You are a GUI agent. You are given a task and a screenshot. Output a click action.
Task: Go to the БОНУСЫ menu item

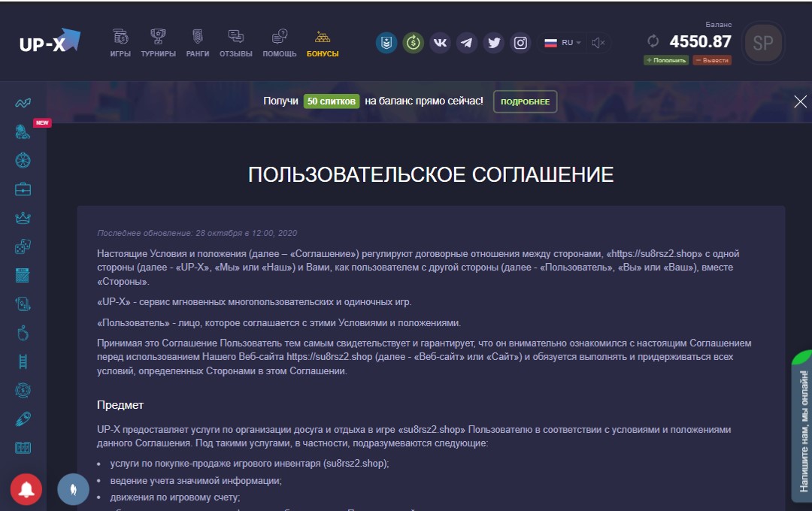[323, 44]
